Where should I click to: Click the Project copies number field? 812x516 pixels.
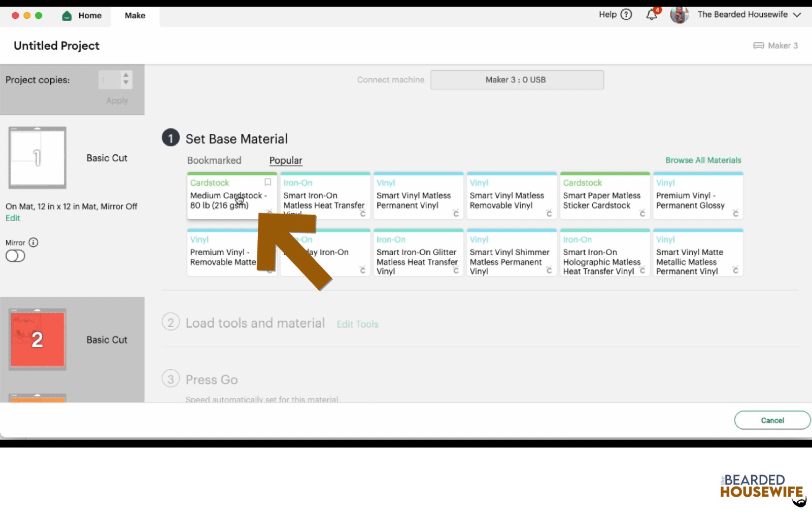click(110, 80)
